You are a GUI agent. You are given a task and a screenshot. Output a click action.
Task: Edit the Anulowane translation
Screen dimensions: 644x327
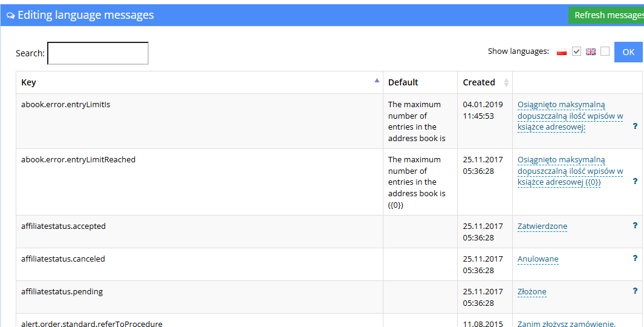click(538, 259)
